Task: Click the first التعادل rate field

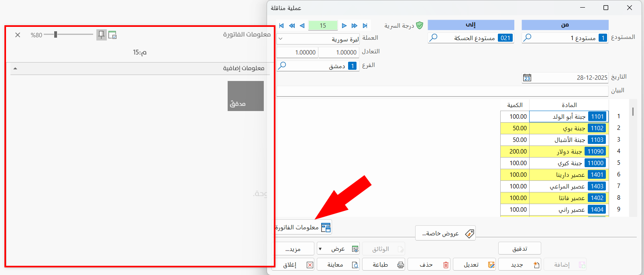Action: coord(338,52)
